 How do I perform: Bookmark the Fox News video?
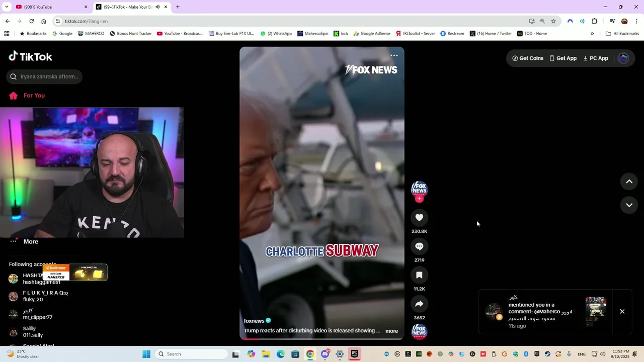419,275
